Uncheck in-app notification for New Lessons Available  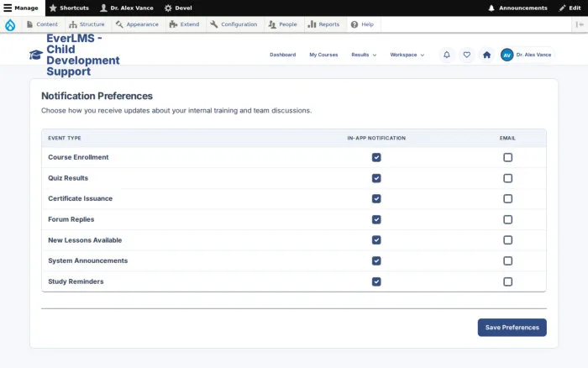coord(376,240)
